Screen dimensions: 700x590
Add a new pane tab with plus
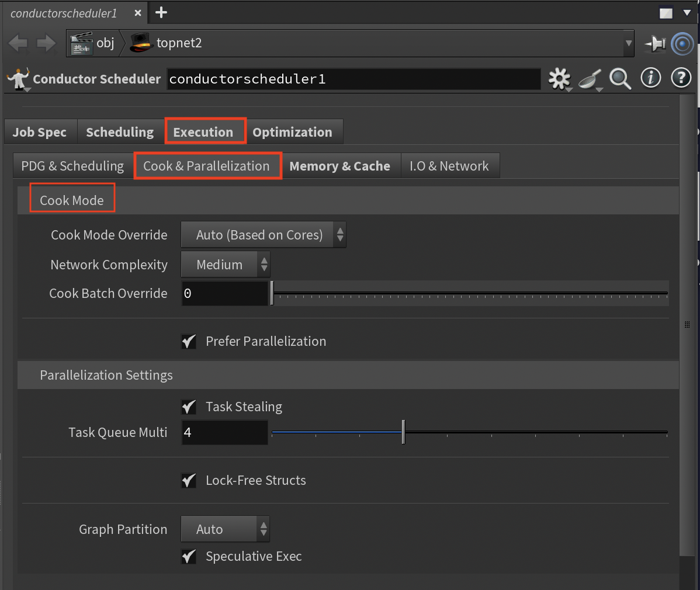click(161, 12)
